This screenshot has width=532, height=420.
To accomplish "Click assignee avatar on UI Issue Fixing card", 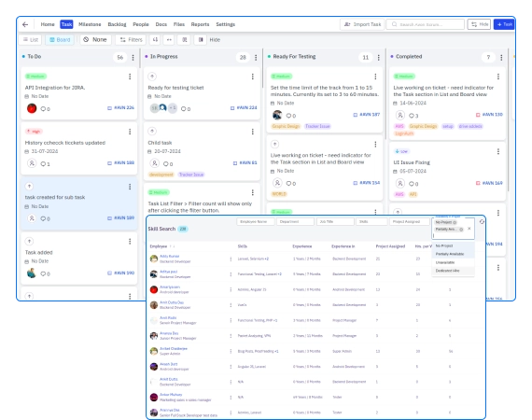I will [400, 183].
